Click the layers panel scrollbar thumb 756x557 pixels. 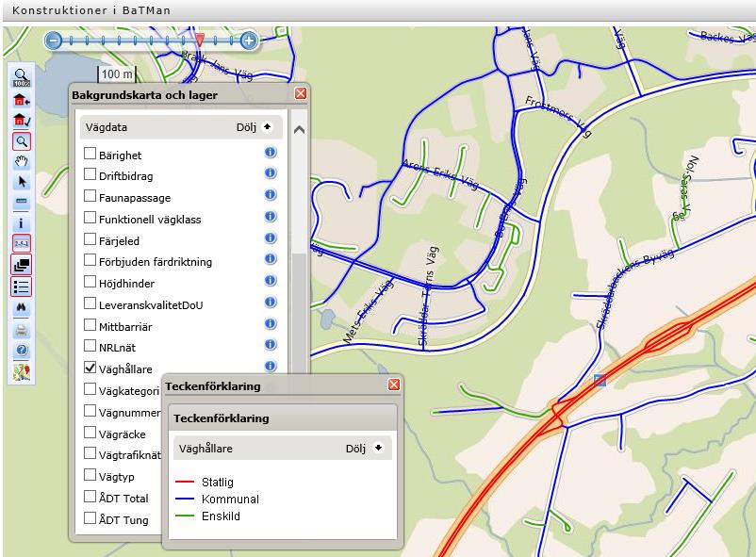pyautogui.click(x=300, y=313)
